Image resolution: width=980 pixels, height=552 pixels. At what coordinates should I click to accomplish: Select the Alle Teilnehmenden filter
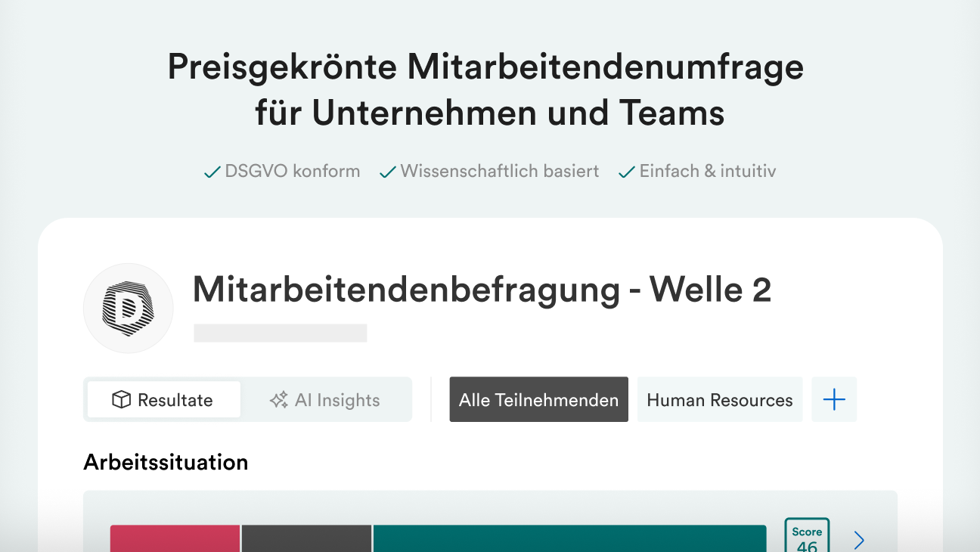point(538,400)
